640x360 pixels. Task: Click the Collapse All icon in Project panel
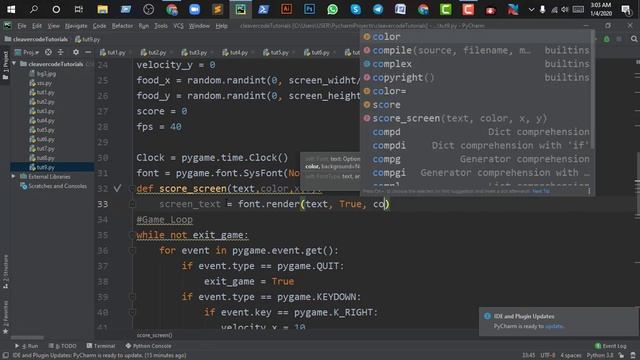pyautogui.click(x=61, y=52)
